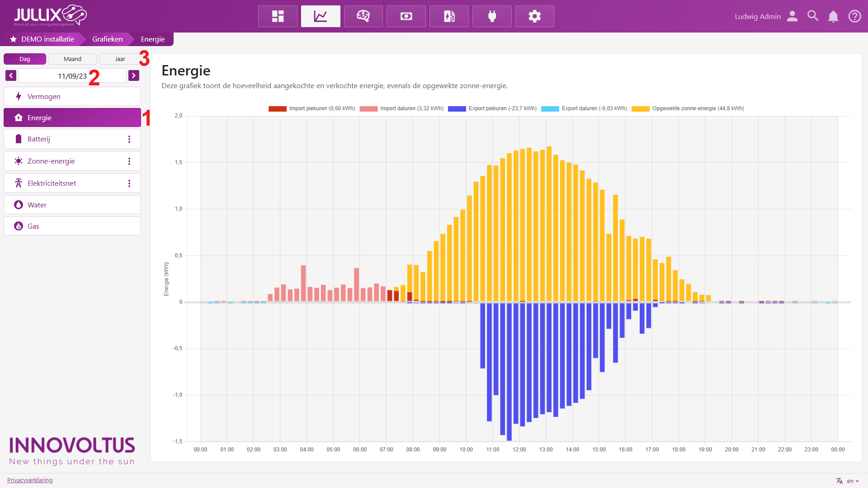Open the dashboard tiles icon in top bar
This screenshot has width=868, height=488.
[x=278, y=16]
